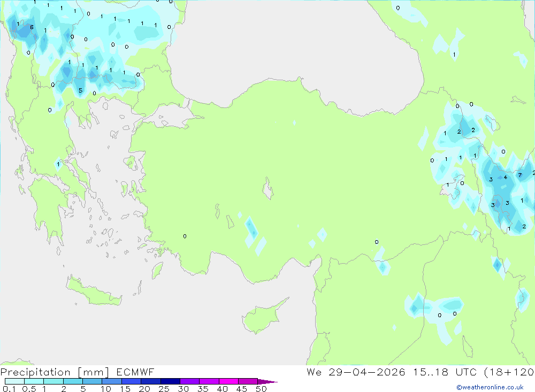Click the legend label '40'
Screen dimensions: 535x392
tap(223, 389)
